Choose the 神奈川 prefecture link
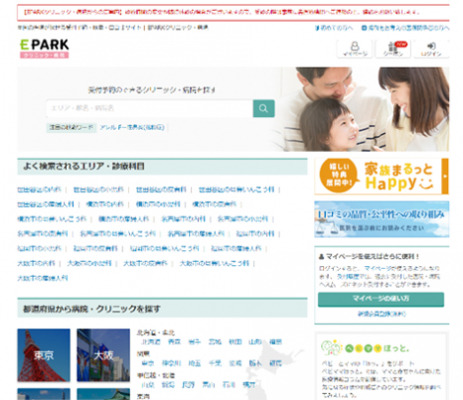 click(x=171, y=363)
